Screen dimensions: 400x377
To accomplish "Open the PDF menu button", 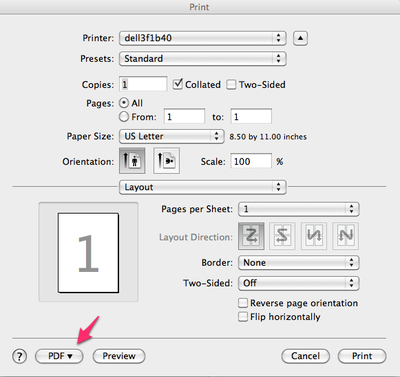I will coord(59,356).
